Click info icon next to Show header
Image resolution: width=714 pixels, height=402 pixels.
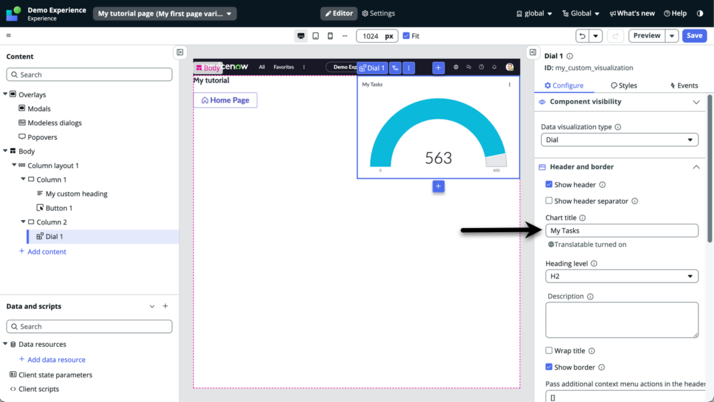pos(602,185)
